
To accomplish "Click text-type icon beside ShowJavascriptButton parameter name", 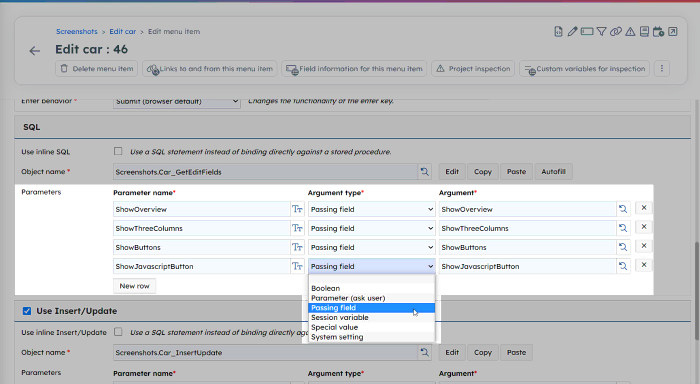I will (297, 267).
